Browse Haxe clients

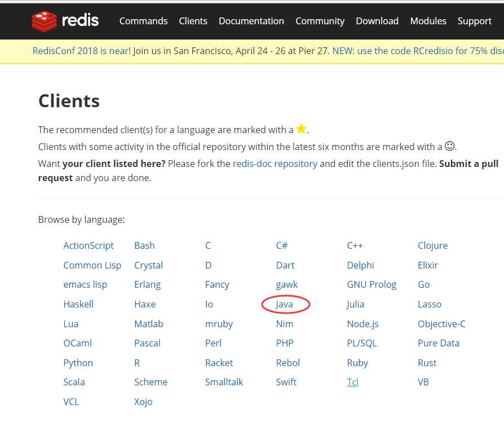click(145, 304)
